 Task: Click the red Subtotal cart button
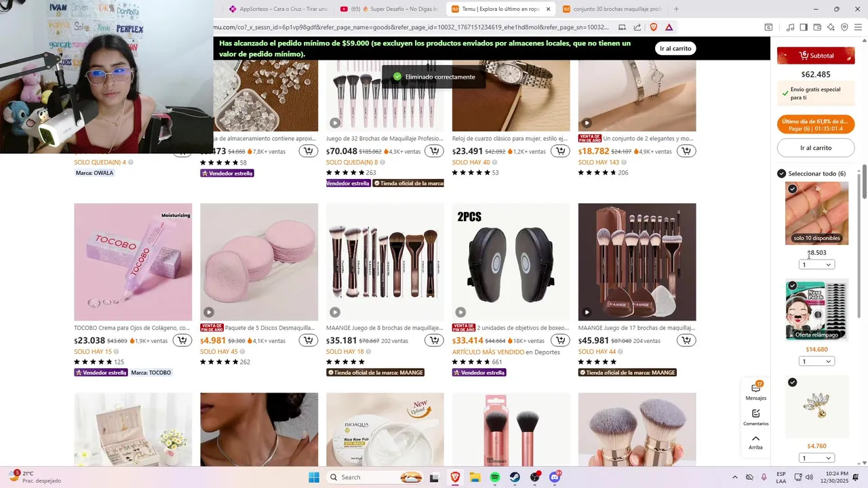(816, 56)
